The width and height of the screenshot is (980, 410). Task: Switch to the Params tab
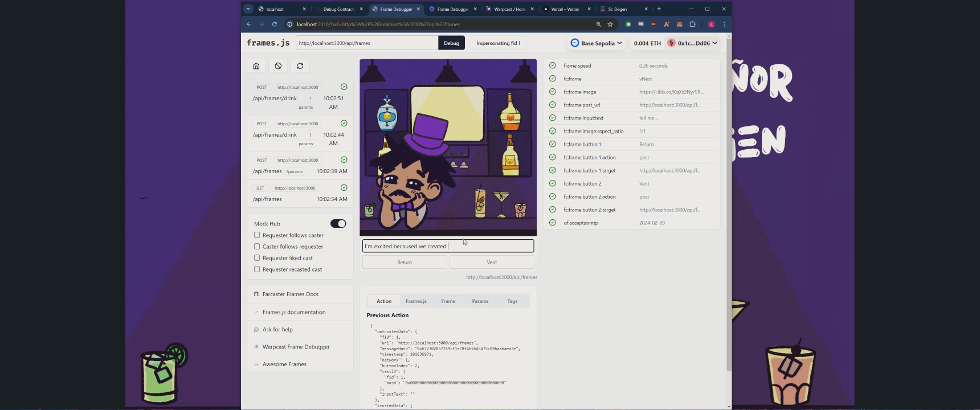[480, 301]
